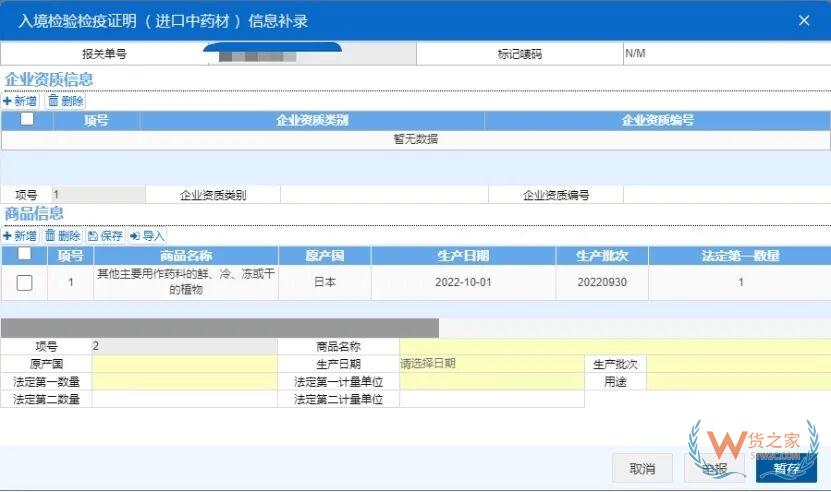This screenshot has height=492, width=831.
Task: Click the 暂无数据 empty table message
Action: coord(416,139)
